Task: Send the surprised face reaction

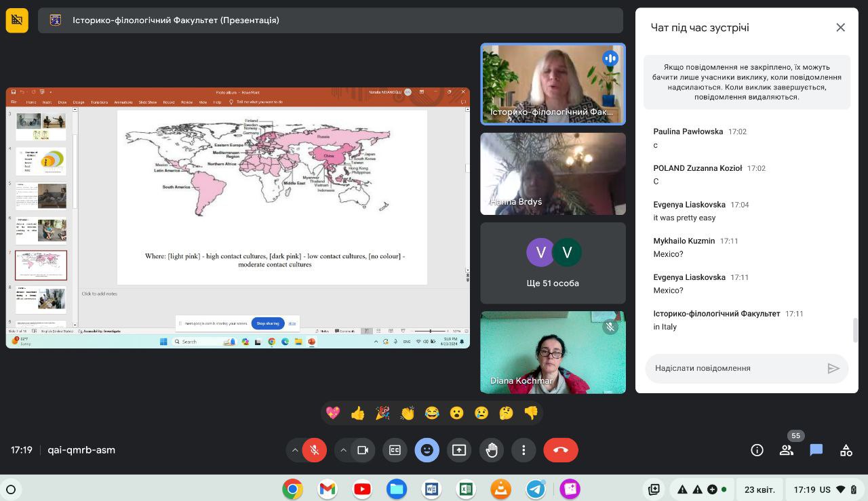Action: click(456, 413)
